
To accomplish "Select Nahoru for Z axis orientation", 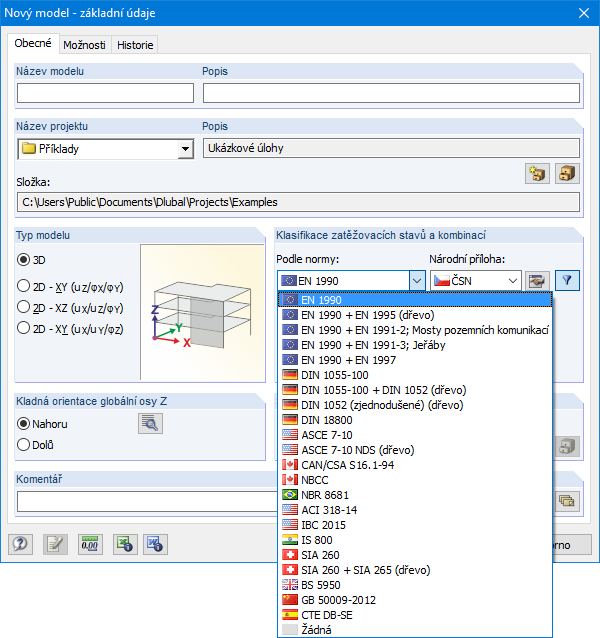I will (x=24, y=424).
